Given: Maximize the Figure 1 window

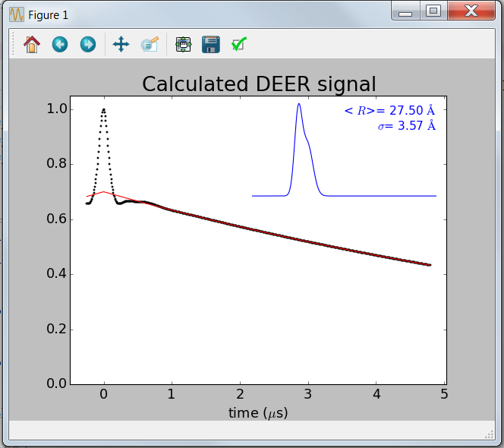Looking at the screenshot, I should 433,11.
